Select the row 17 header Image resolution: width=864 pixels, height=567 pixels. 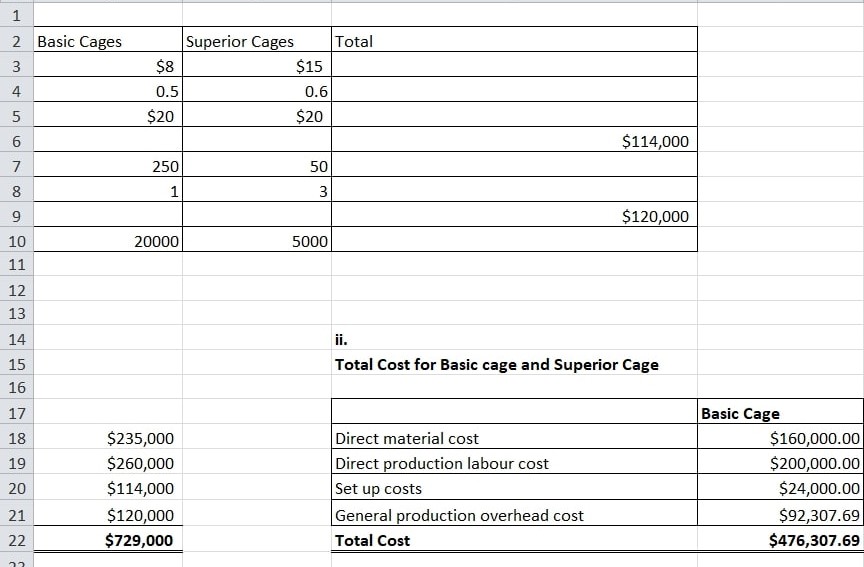coord(16,413)
